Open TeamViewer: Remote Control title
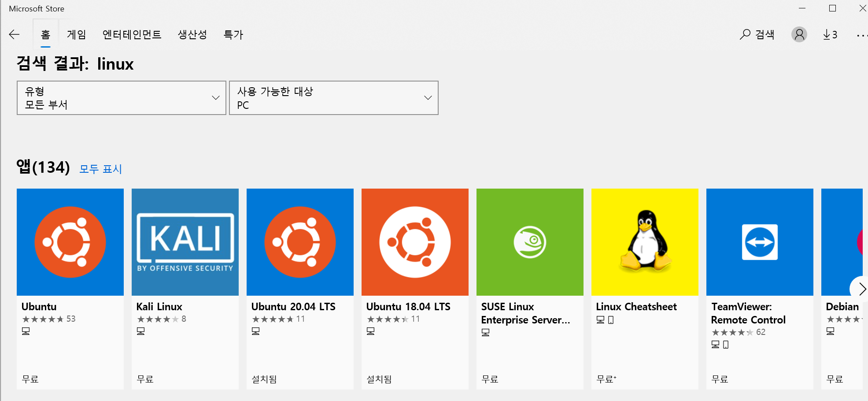868x401 pixels. pos(748,313)
